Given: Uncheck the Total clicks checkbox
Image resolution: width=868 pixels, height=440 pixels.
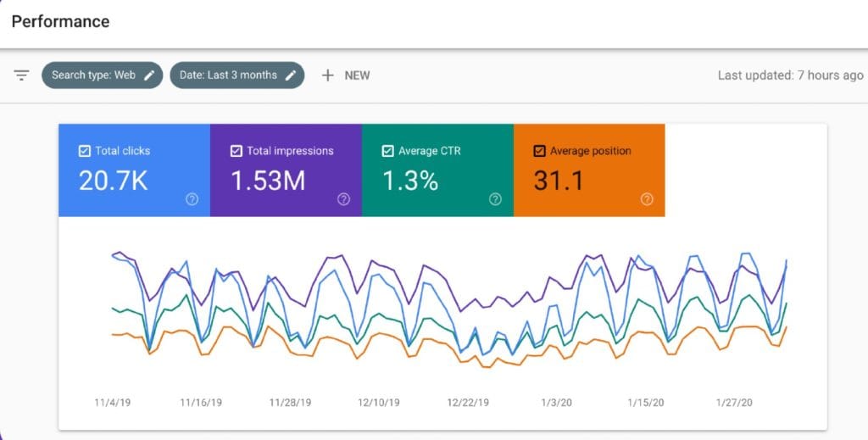Looking at the screenshot, I should click(84, 151).
